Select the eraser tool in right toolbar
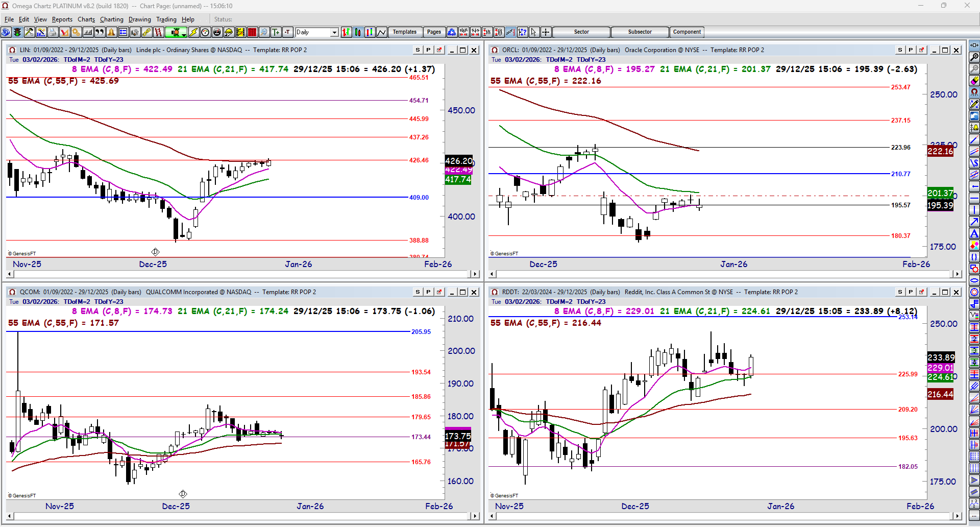Image resolution: width=980 pixels, height=527 pixels. (974, 81)
